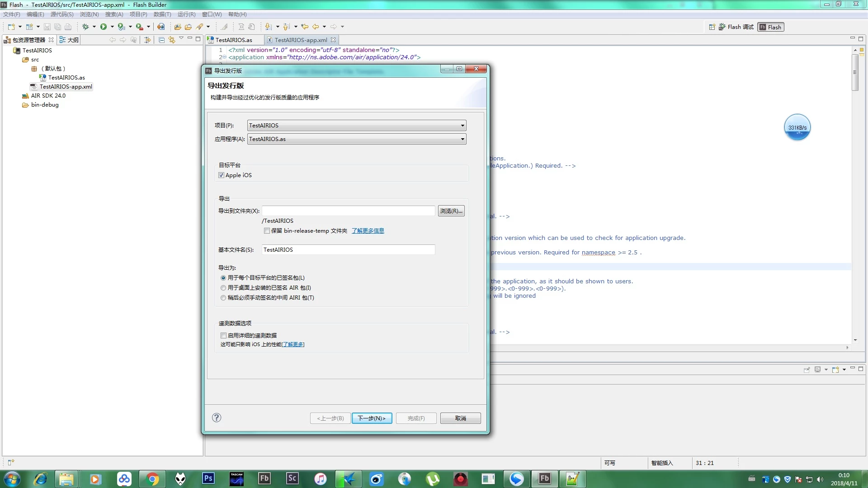Enable detailed telemetry data checkbox
This screenshot has height=488, width=868.
[223, 335]
